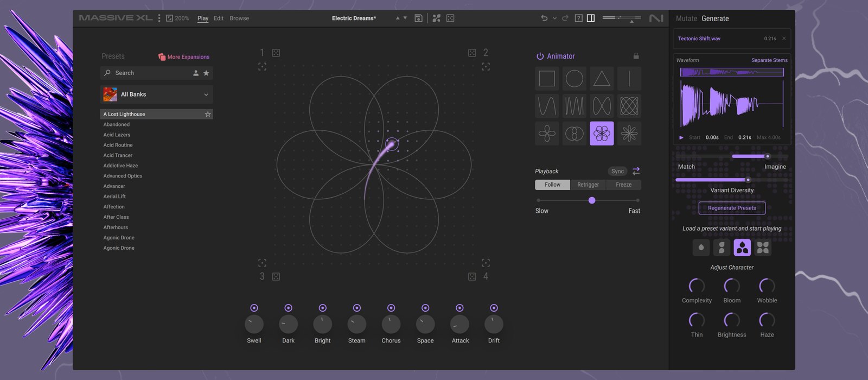Select the overlapping circles animator path

click(574, 133)
